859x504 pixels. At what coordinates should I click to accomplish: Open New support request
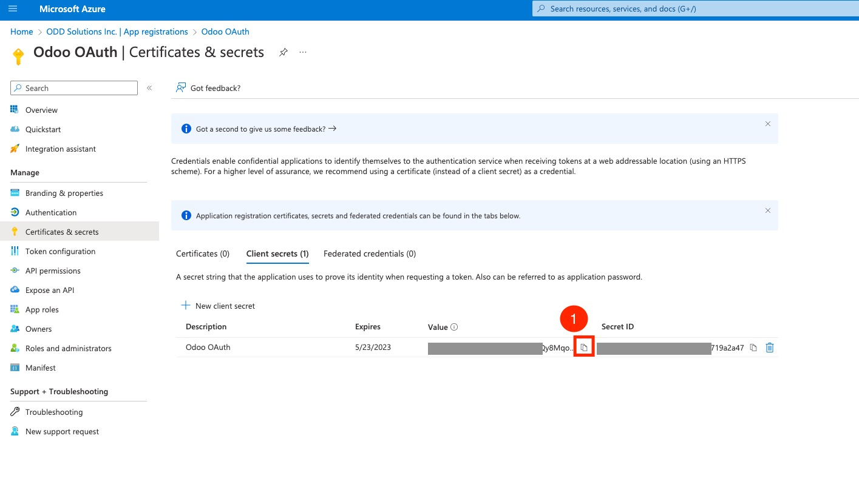click(62, 431)
